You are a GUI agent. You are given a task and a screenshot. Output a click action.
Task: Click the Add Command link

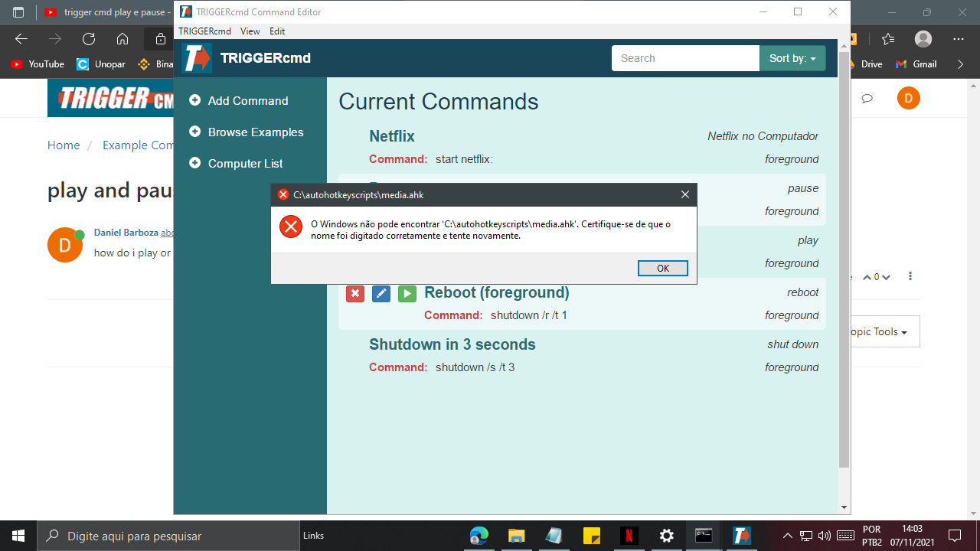coord(248,100)
